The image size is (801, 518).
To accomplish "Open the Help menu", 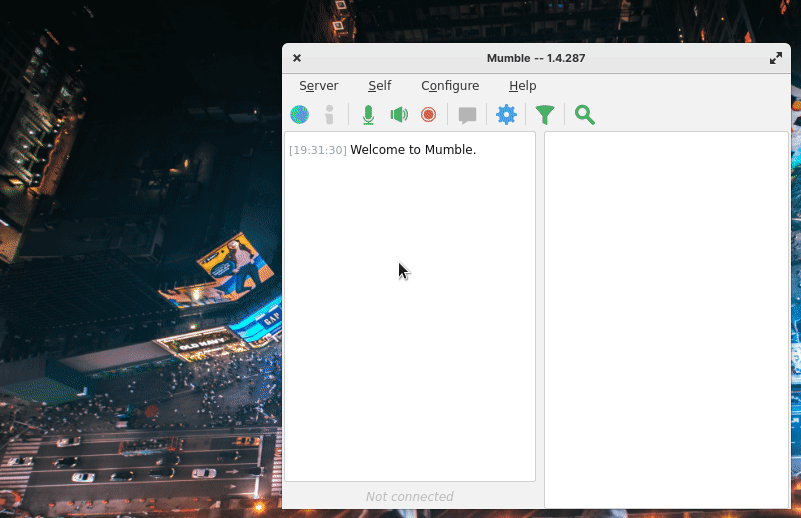I will point(523,86).
